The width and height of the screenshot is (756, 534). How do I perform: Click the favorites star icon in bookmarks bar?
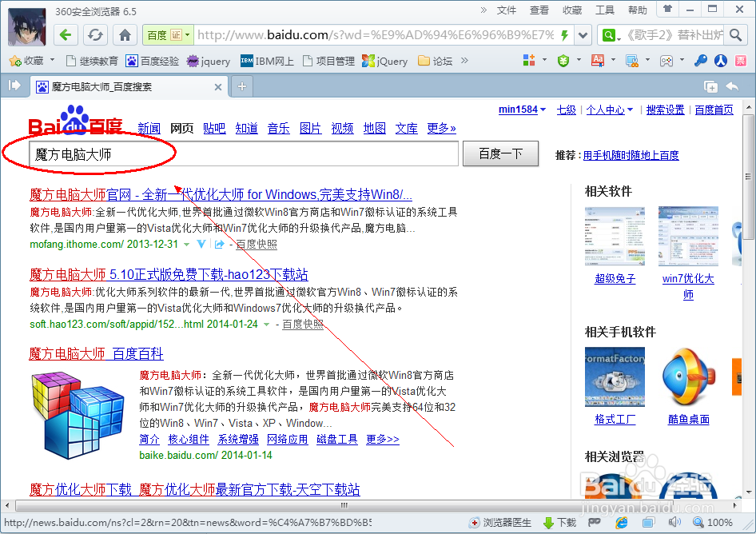[x=15, y=61]
